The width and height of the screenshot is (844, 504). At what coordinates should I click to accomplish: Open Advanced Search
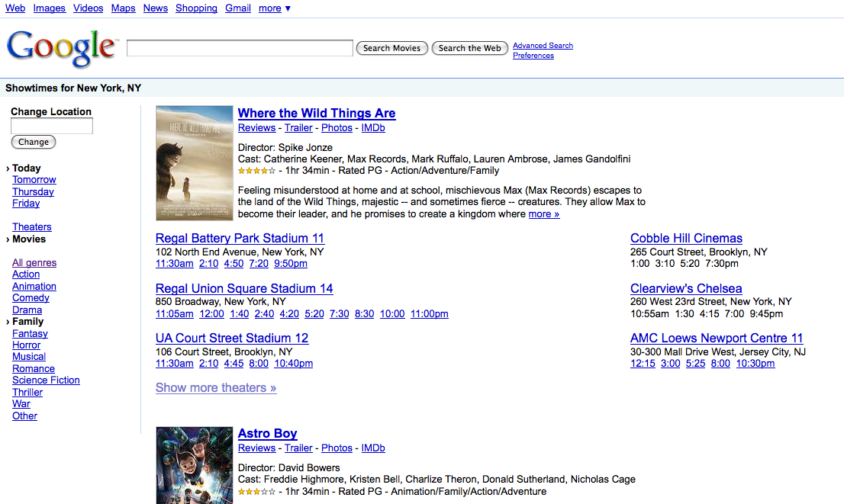tap(543, 45)
